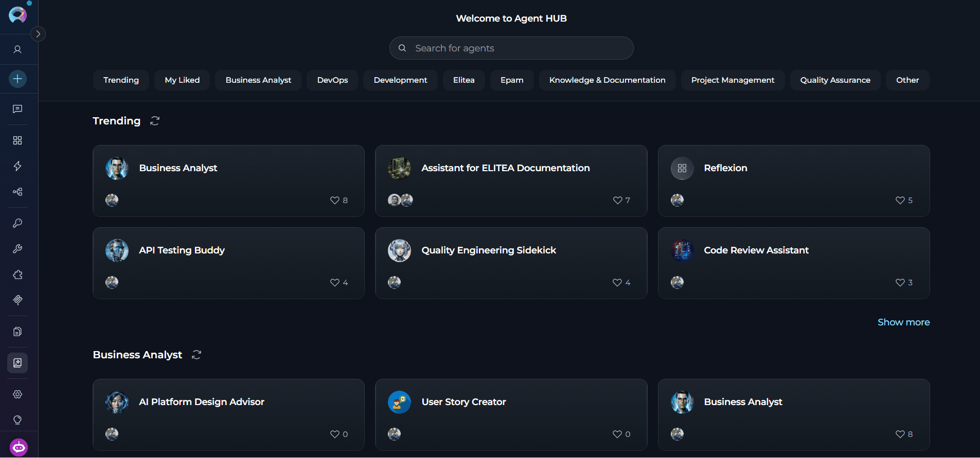Select the Elitea category tab
Screen dimensions: 980x458
[x=464, y=80]
